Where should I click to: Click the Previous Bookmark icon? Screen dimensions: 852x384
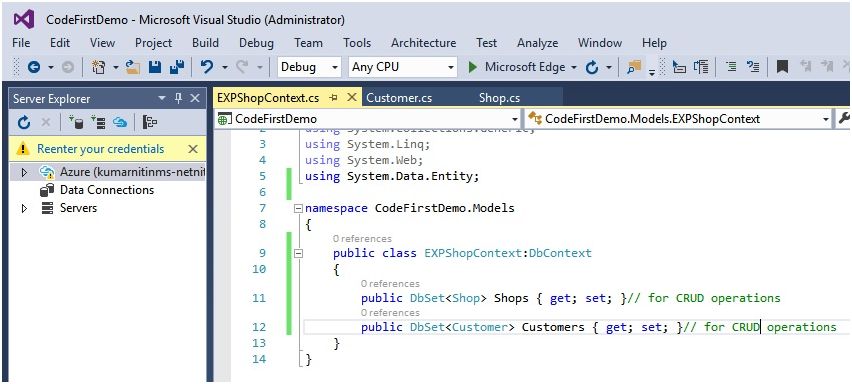tap(805, 67)
